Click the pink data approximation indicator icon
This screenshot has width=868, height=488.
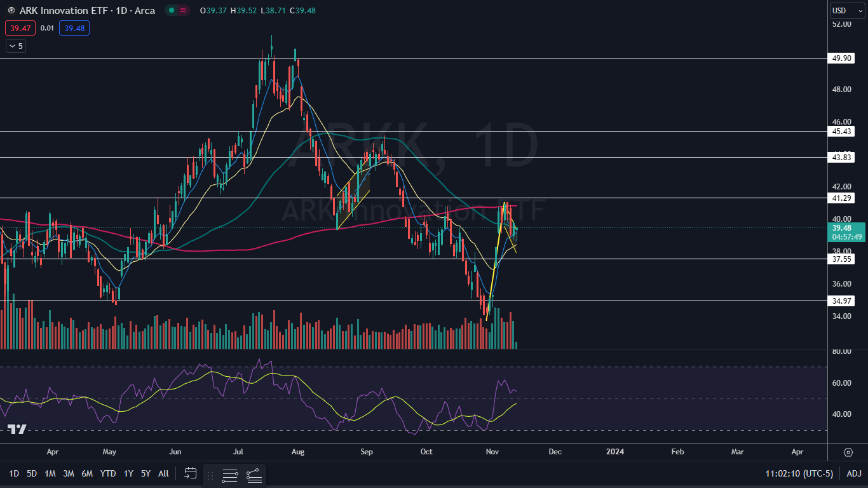[184, 11]
